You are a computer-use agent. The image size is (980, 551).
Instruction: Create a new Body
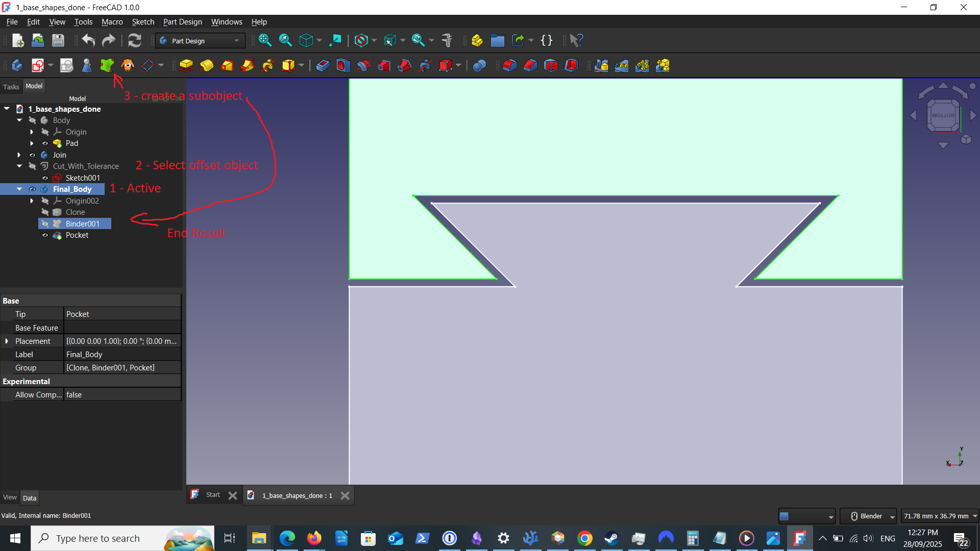coord(17,65)
